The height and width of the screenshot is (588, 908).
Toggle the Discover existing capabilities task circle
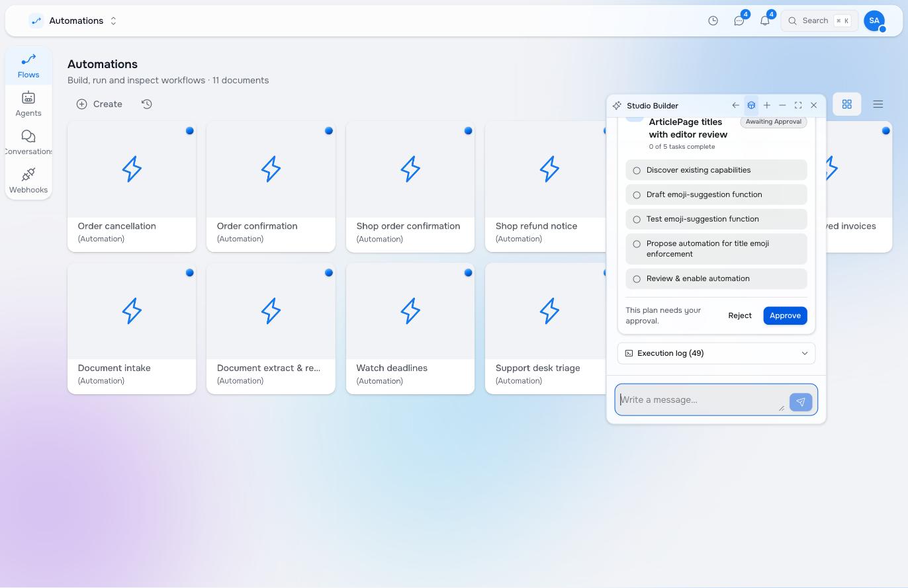click(637, 171)
